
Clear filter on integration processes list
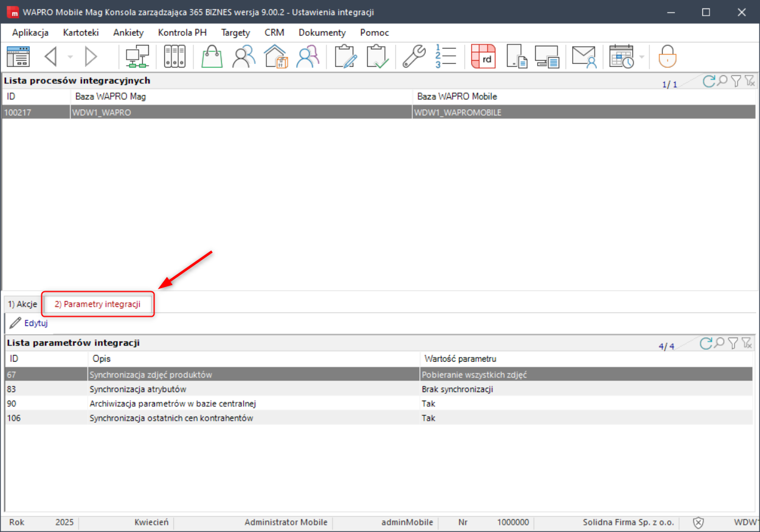pyautogui.click(x=750, y=81)
